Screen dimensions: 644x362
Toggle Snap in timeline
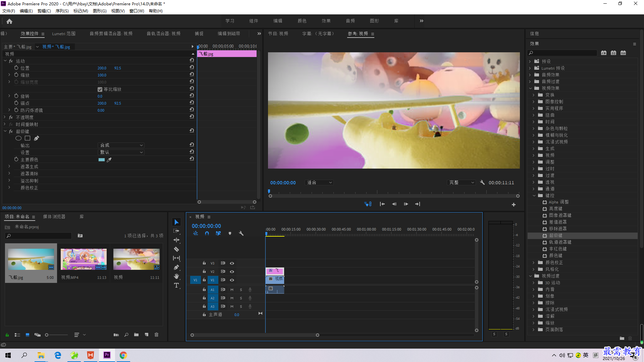(207, 233)
